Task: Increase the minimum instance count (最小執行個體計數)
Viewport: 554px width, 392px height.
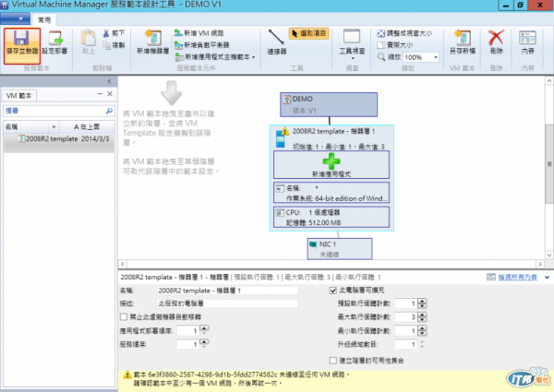Action: [422, 328]
